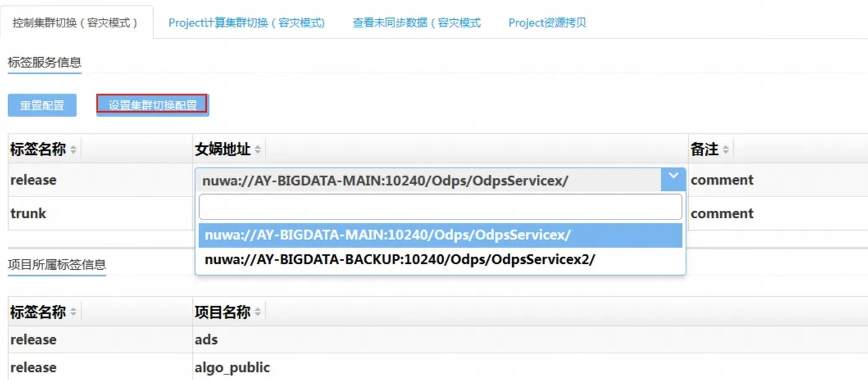Screen dimensions: 868x380
Task: Sort the project table by 标签名称
Action: click(73, 312)
